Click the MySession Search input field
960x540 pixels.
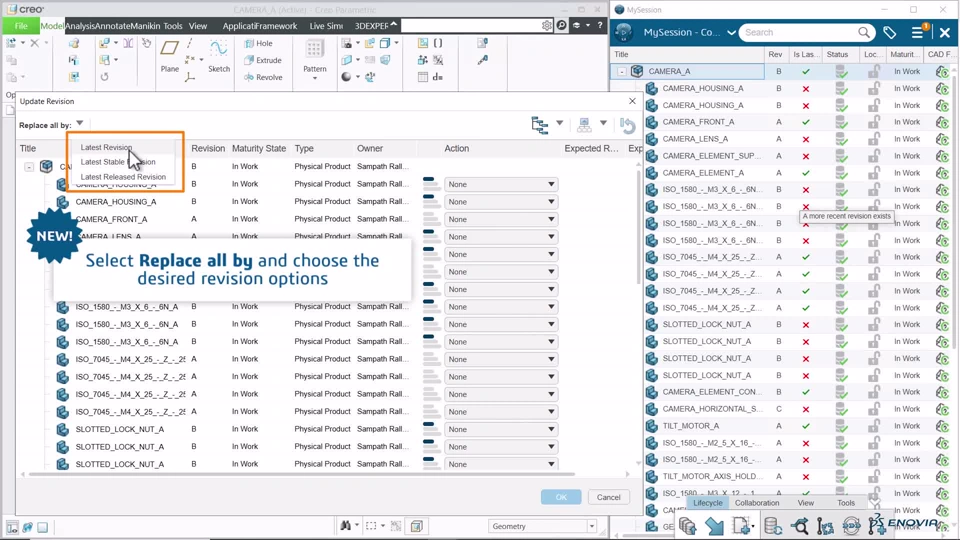click(799, 32)
